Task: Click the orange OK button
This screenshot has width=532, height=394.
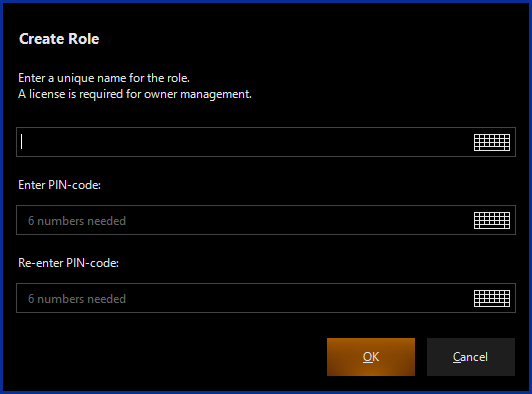Action: pos(371,357)
